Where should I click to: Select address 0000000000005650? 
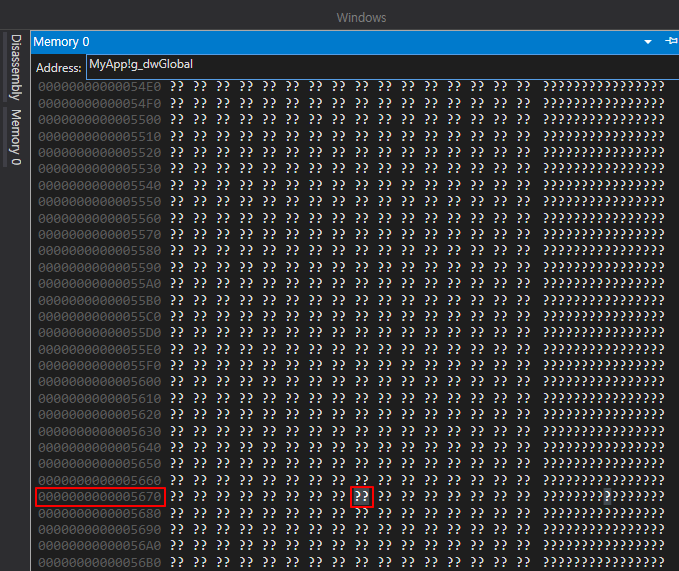tap(100, 464)
